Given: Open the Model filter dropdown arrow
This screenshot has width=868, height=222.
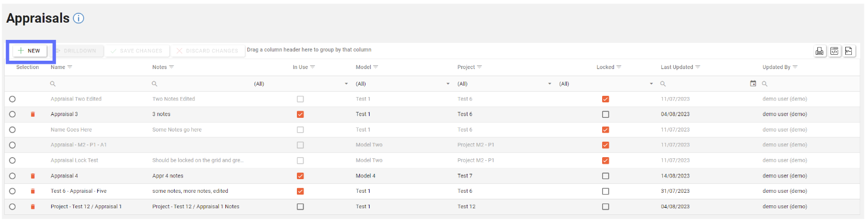Looking at the screenshot, I should (448, 84).
